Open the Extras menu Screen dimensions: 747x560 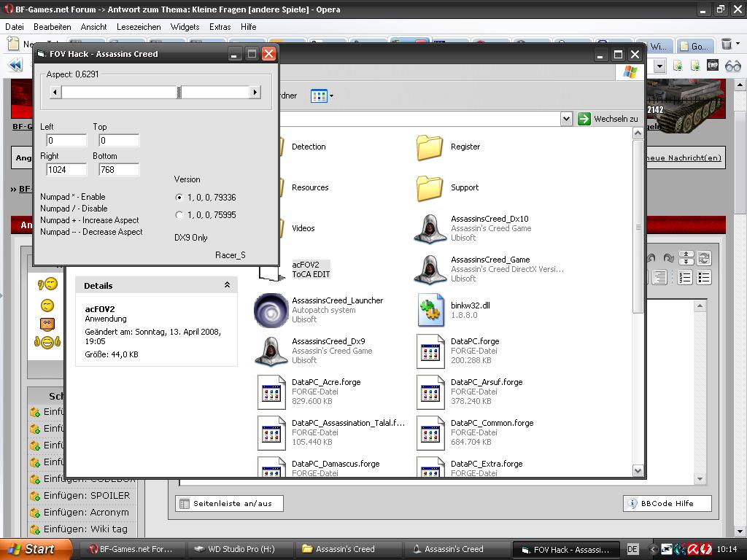point(220,27)
